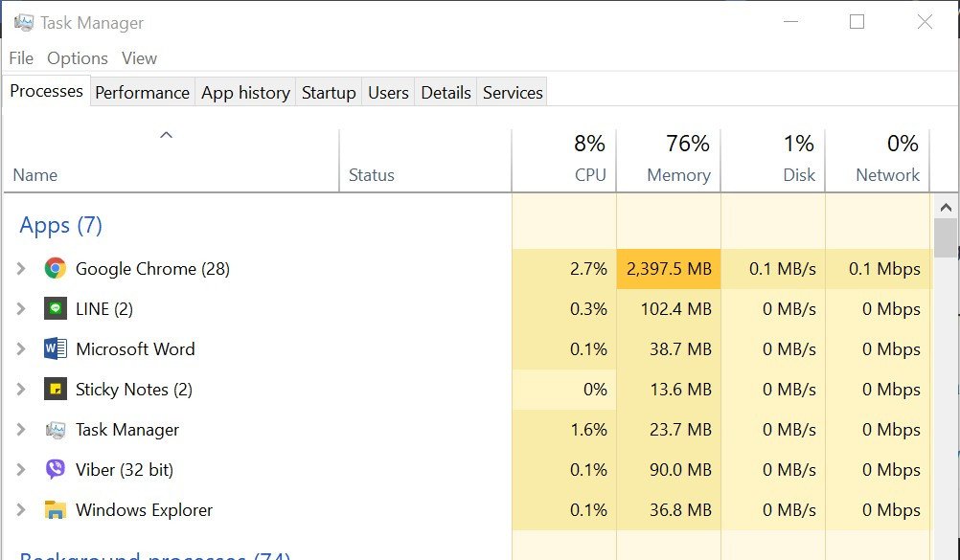This screenshot has height=560, width=960.
Task: Expand the Sticky Notes processes
Action: pos(21,389)
